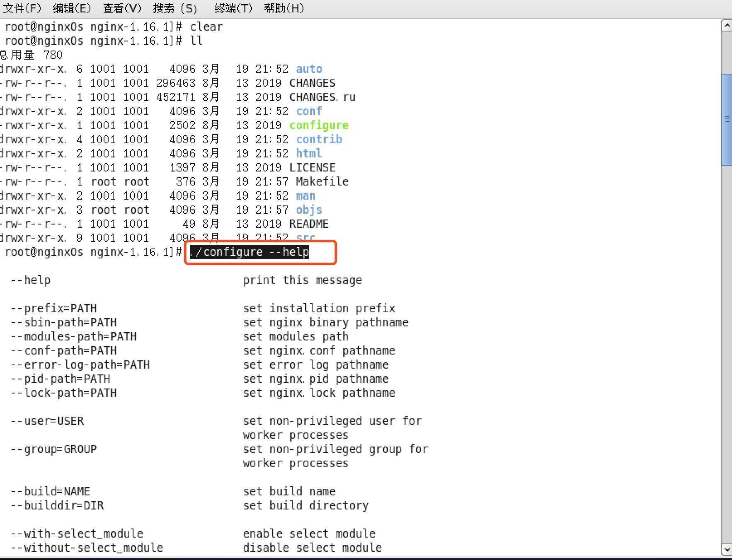The height and width of the screenshot is (560, 732).
Task: Click the '--conf-path=PATH' option
Action: [64, 351]
